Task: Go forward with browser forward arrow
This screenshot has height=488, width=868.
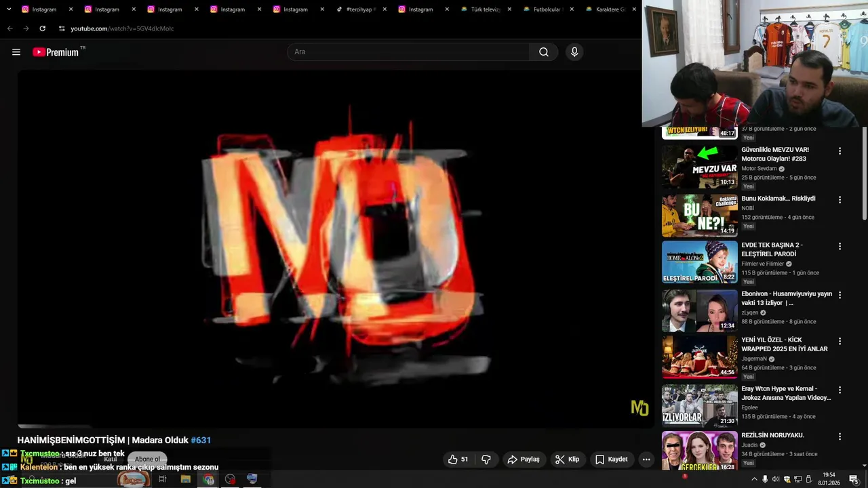Action: (x=26, y=28)
